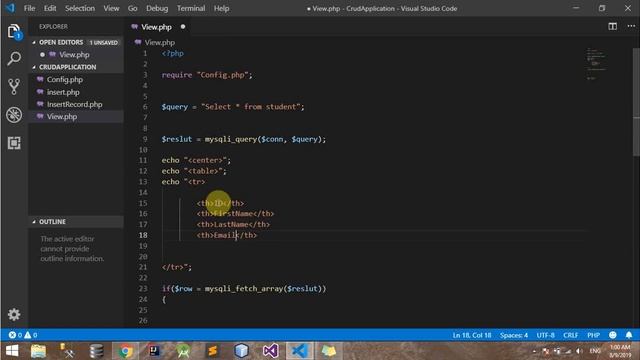The image size is (640, 360).
Task: Click the feedback smiley in status bar
Action: point(613,335)
